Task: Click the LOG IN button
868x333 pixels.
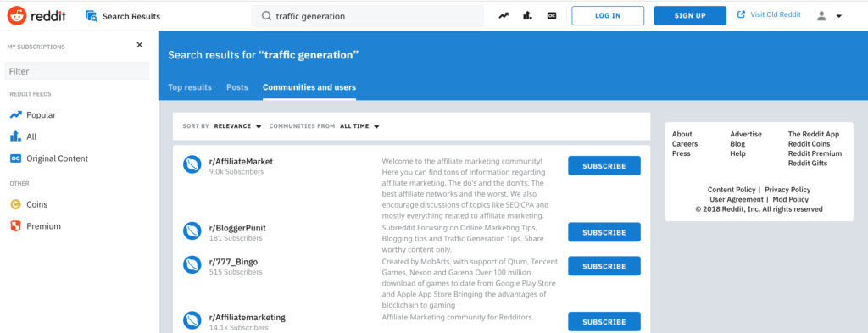Action: tap(608, 15)
